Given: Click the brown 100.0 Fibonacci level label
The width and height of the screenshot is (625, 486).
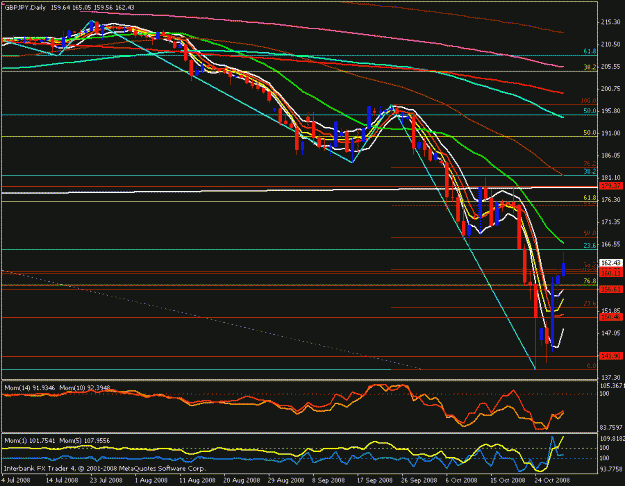Looking at the screenshot, I should (589, 101).
